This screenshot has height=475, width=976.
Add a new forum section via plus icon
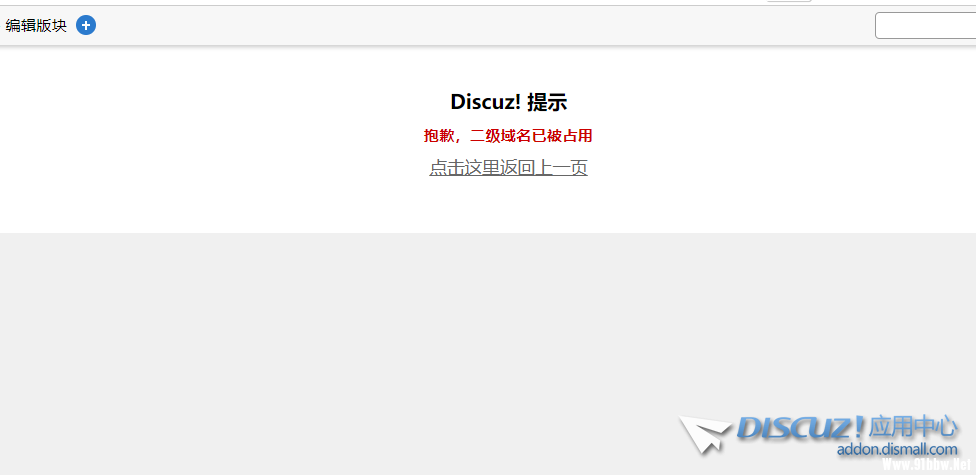click(86, 26)
